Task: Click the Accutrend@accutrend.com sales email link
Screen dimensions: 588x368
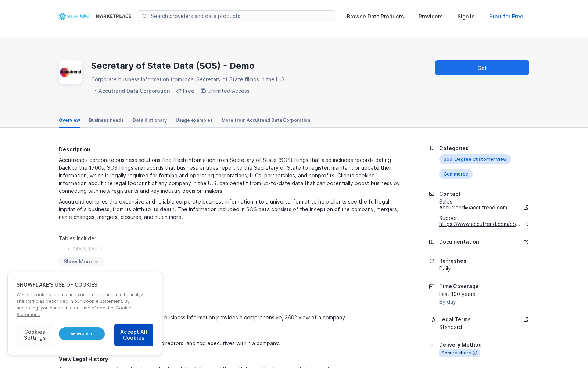Action: [473, 208]
